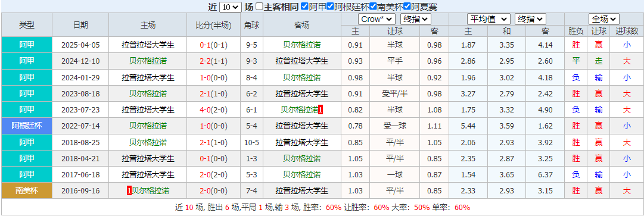Open score 4-0(2-0) of 2023-07-23 match
644x216 pixels.
point(213,110)
